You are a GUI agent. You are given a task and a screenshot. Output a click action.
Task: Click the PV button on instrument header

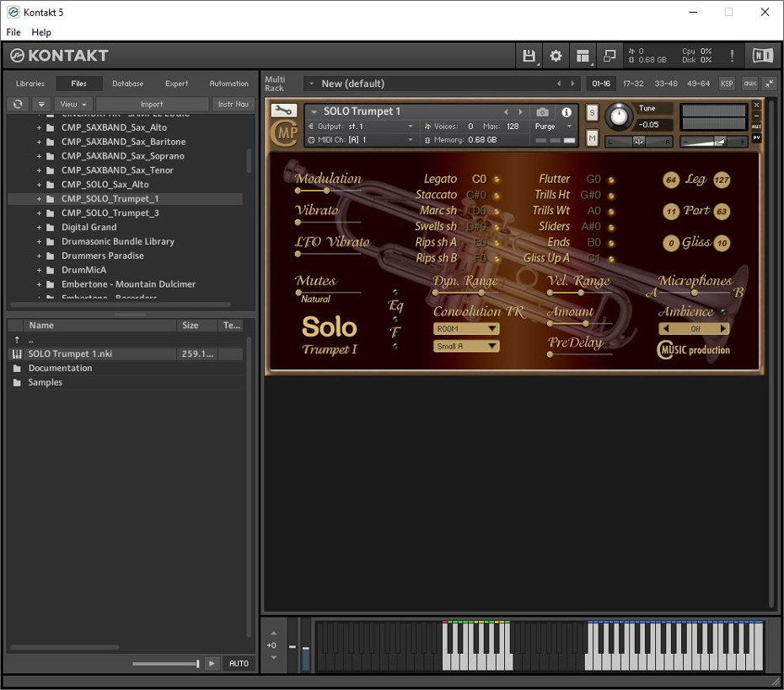coord(756,137)
